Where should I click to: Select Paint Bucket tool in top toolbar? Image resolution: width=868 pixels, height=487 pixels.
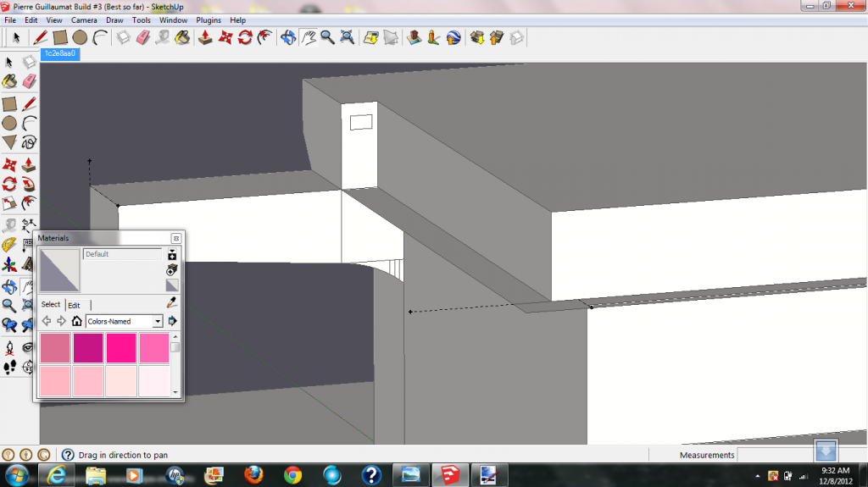pyautogui.click(x=183, y=37)
